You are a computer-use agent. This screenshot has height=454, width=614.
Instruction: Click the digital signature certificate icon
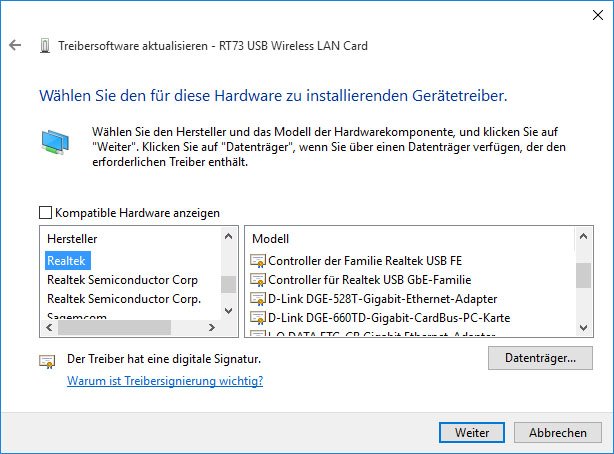tap(47, 361)
